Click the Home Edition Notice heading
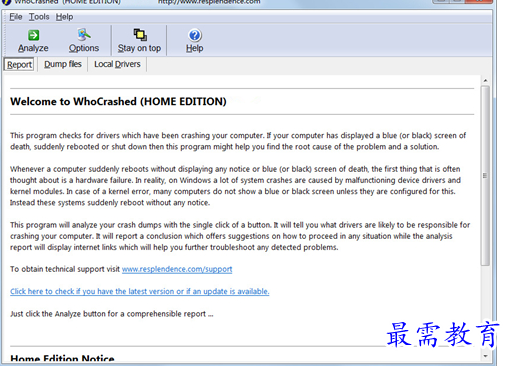 pyautogui.click(x=62, y=359)
